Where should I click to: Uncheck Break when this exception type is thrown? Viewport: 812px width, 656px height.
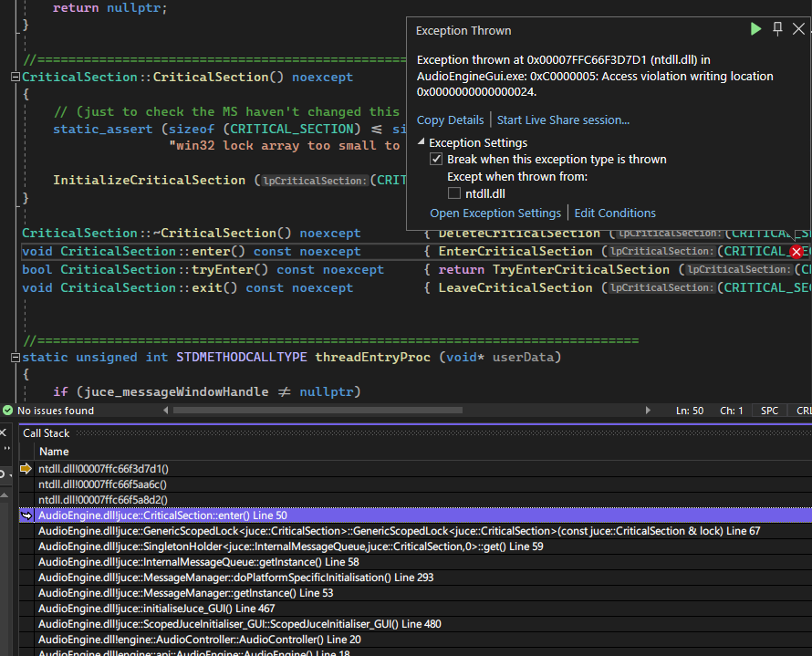coord(437,160)
